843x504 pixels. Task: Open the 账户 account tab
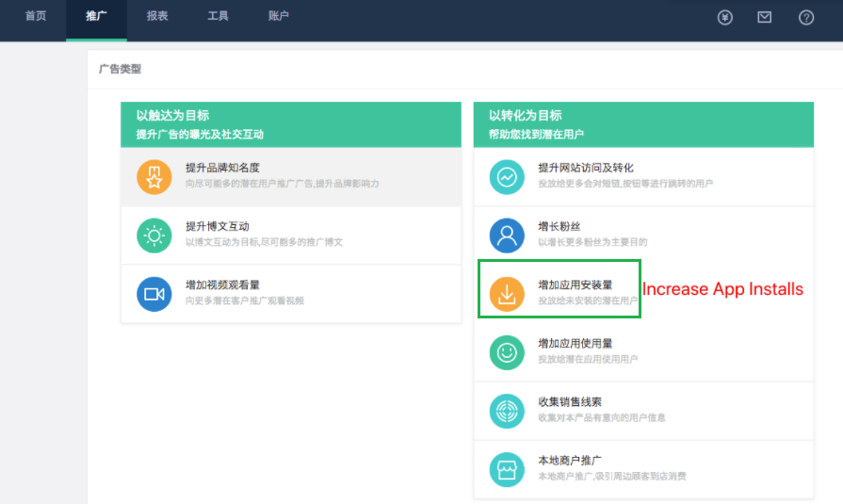coord(279,16)
